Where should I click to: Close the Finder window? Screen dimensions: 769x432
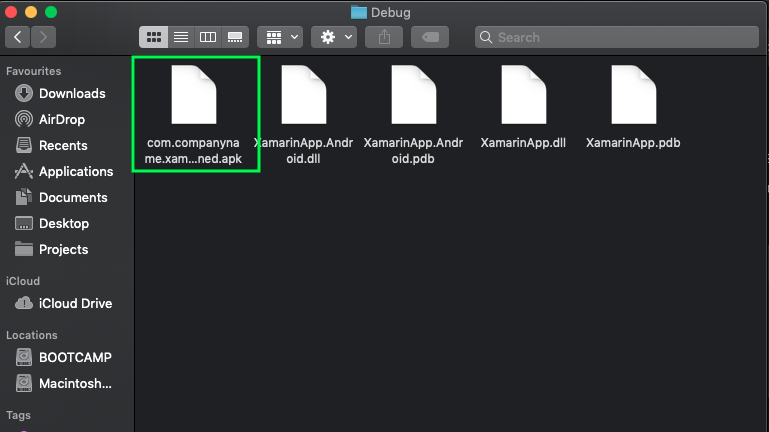click(11, 11)
